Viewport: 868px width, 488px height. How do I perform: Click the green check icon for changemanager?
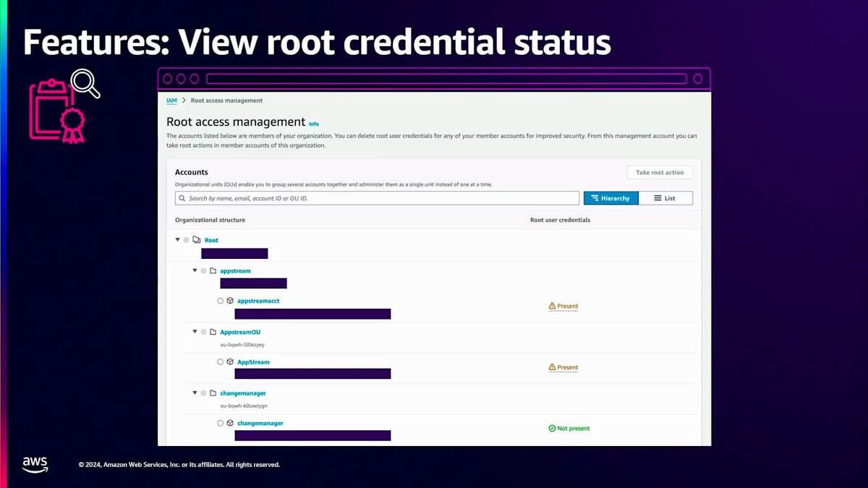tap(552, 428)
